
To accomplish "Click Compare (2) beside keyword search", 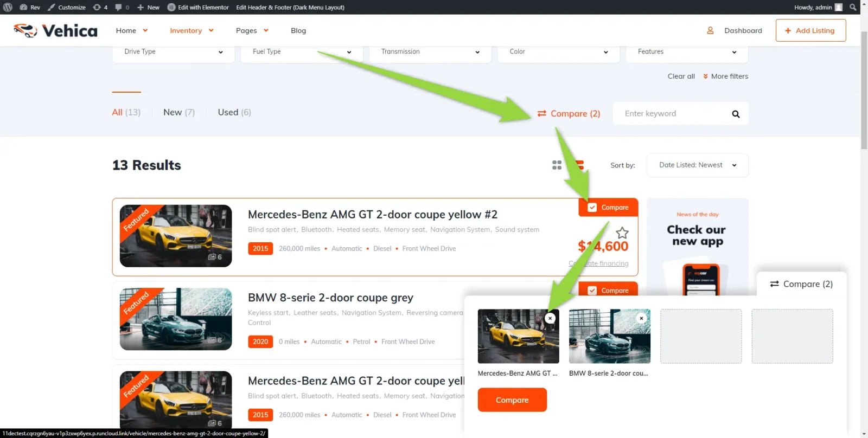I will (x=569, y=113).
